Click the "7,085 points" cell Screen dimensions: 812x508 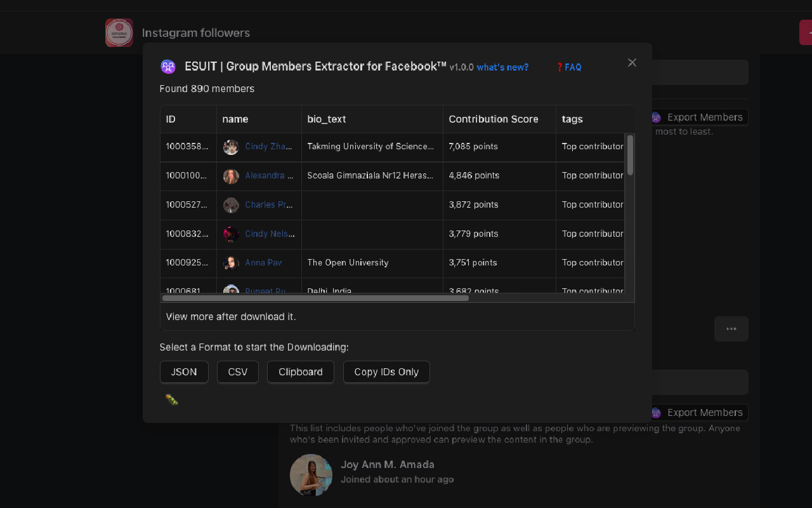tap(499, 147)
